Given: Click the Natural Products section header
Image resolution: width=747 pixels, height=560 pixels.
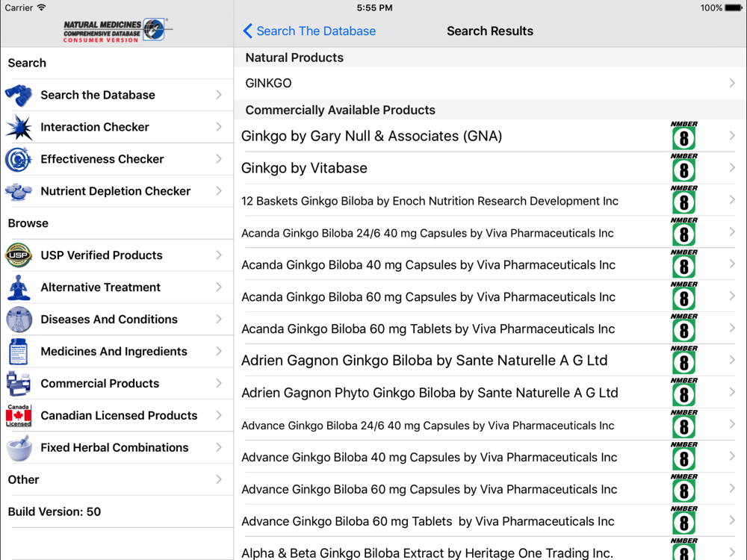Looking at the screenshot, I should pos(294,57).
